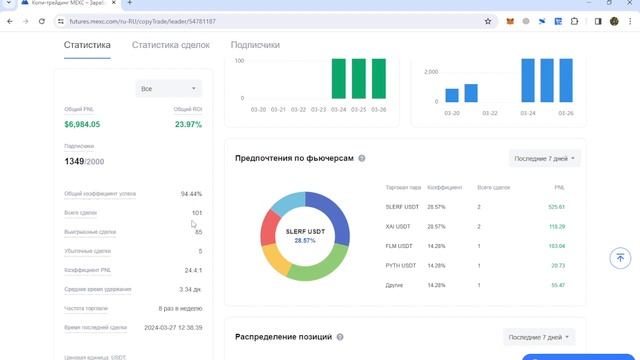Image resolution: width=640 pixels, height=360 pixels.
Task: Click the green bar for 03-25
Action: [359, 78]
